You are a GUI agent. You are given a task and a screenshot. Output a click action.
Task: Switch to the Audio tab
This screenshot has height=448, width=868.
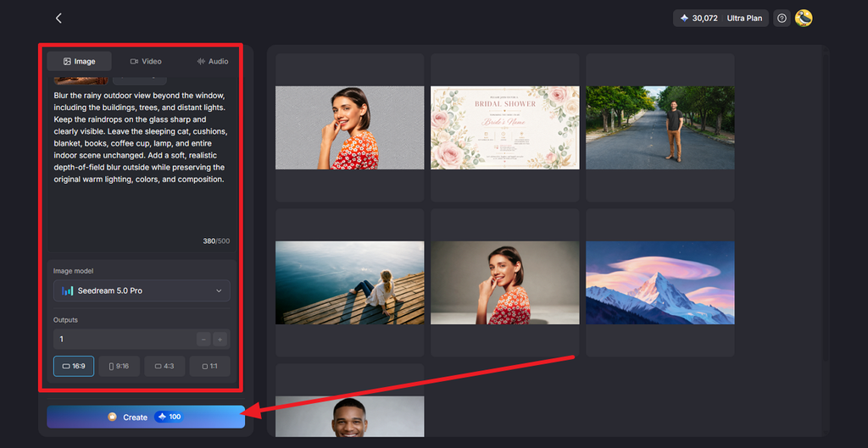(x=213, y=61)
